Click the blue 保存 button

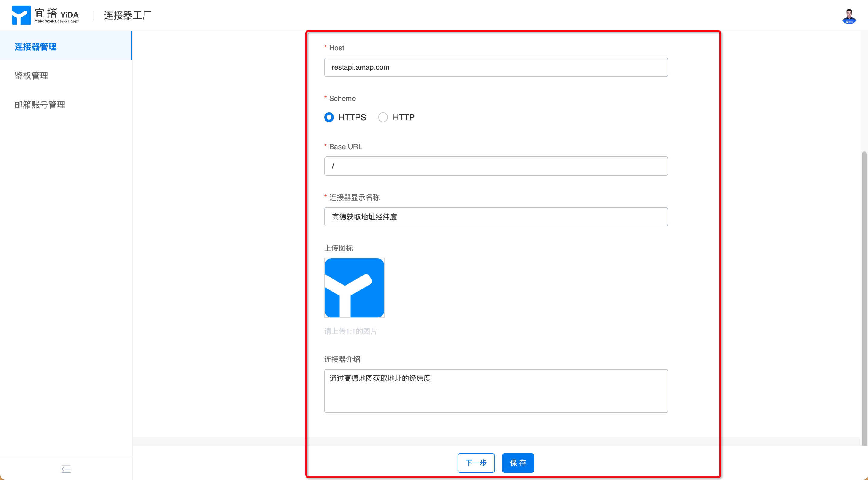[x=518, y=463]
